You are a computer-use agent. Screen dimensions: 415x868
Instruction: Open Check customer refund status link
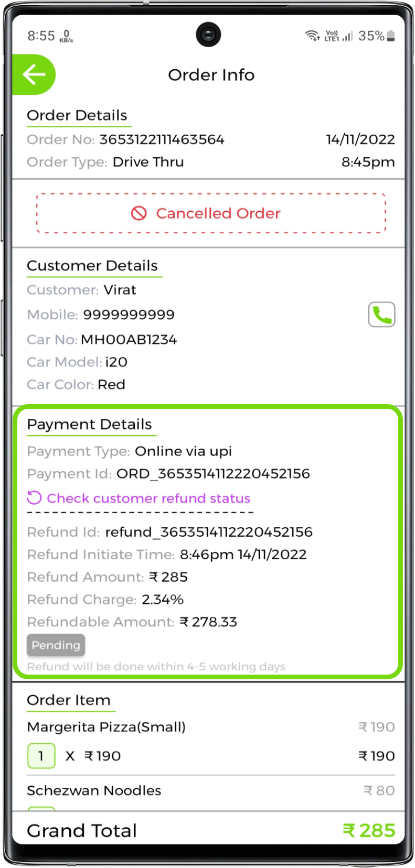(148, 498)
